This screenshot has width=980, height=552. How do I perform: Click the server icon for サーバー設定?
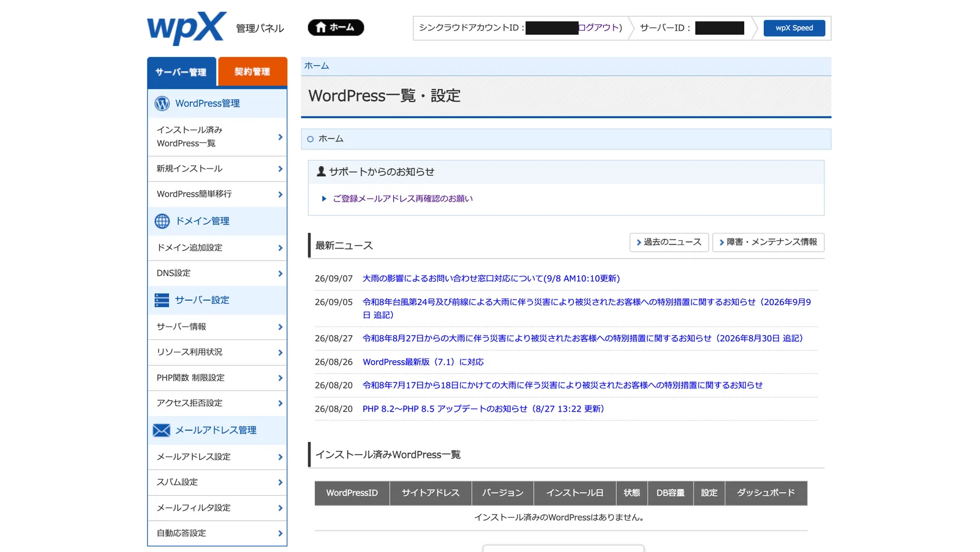pos(162,300)
